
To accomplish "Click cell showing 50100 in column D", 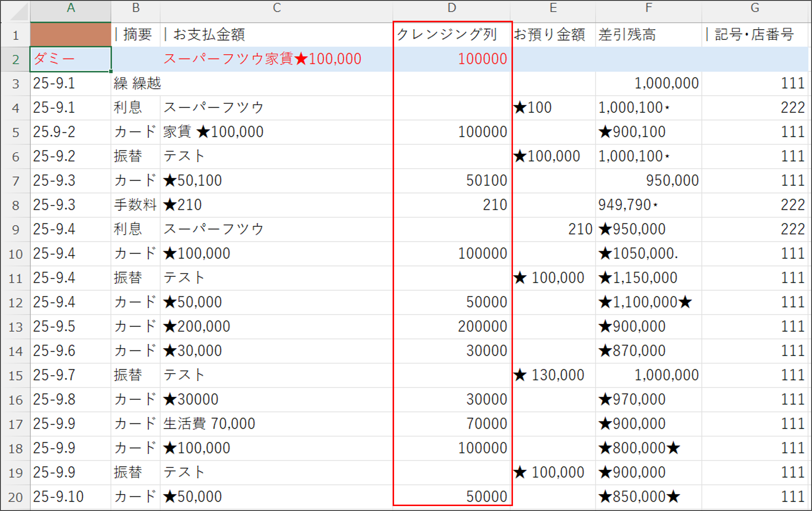I will (451, 180).
